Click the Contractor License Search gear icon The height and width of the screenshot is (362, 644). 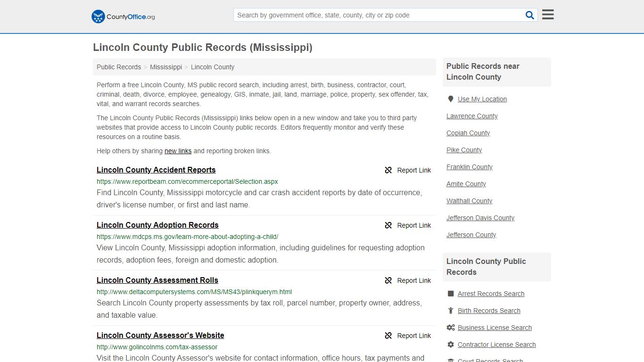point(451,345)
